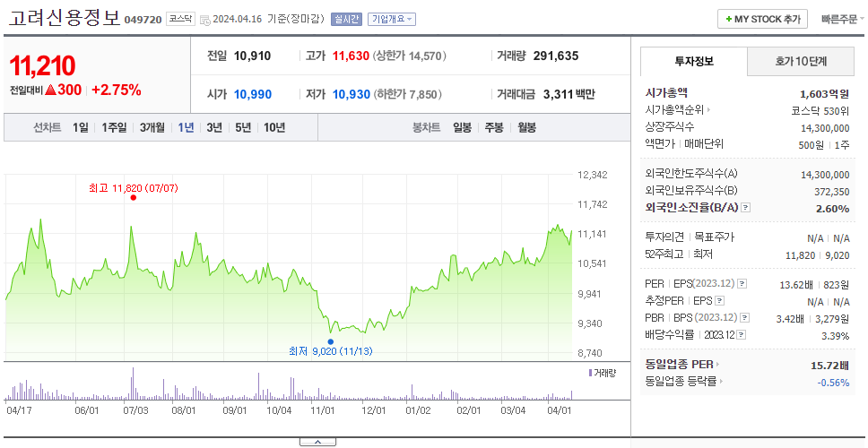This screenshot has width=868, height=448.
Task: Click the red 최고 11,820 marker dot
Action: pos(133,197)
